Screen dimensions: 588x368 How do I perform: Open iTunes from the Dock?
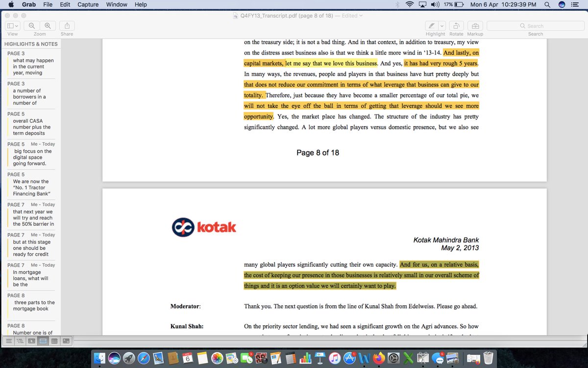click(x=335, y=359)
